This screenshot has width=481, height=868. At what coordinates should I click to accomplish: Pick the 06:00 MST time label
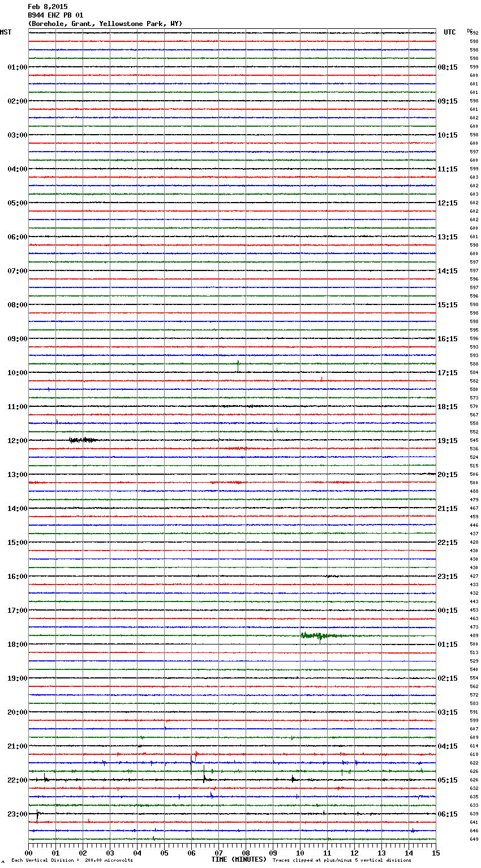tap(18, 237)
